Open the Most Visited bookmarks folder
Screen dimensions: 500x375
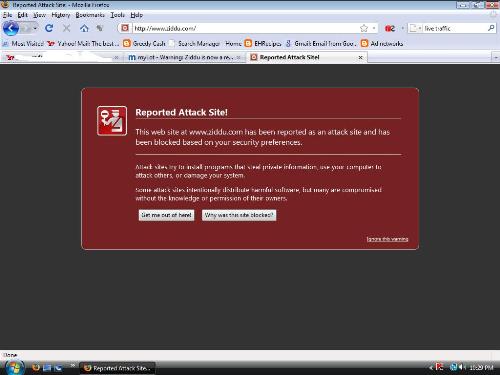pyautogui.click(x=23, y=43)
